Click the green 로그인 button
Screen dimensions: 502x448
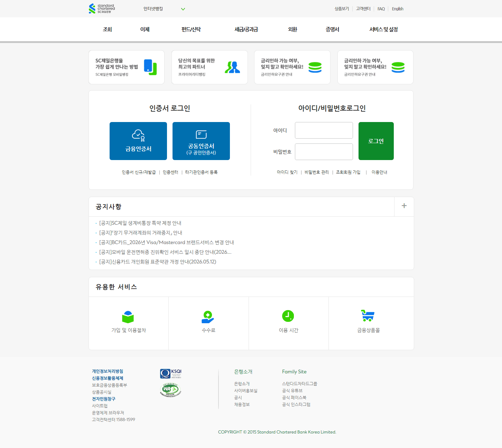pyautogui.click(x=376, y=141)
